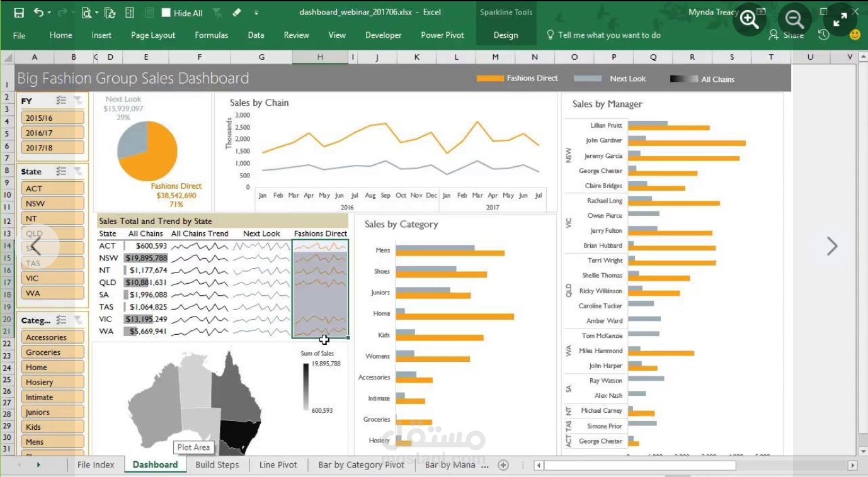Switch to the Home ribbon tab
The width and height of the screenshot is (868, 477).
pyautogui.click(x=61, y=35)
